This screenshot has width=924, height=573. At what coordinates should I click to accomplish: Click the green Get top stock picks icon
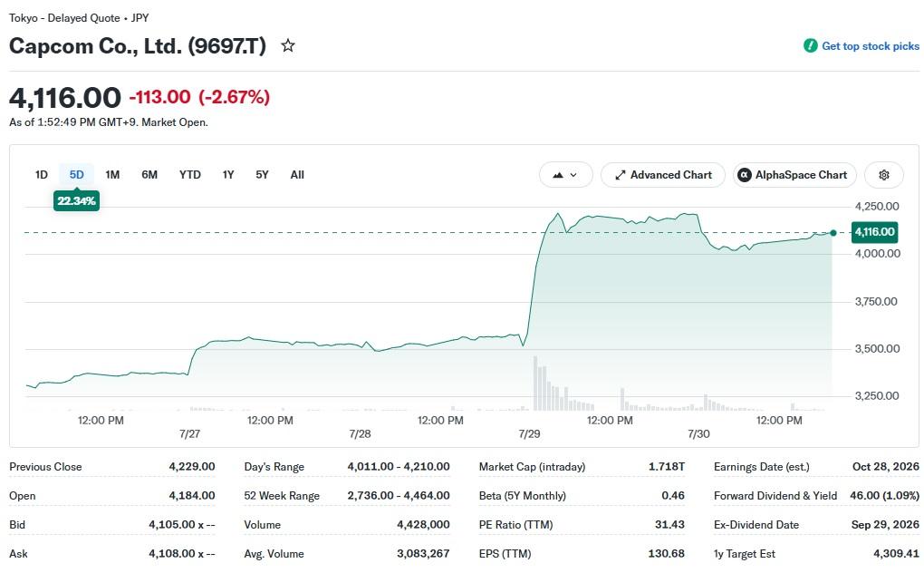[810, 45]
